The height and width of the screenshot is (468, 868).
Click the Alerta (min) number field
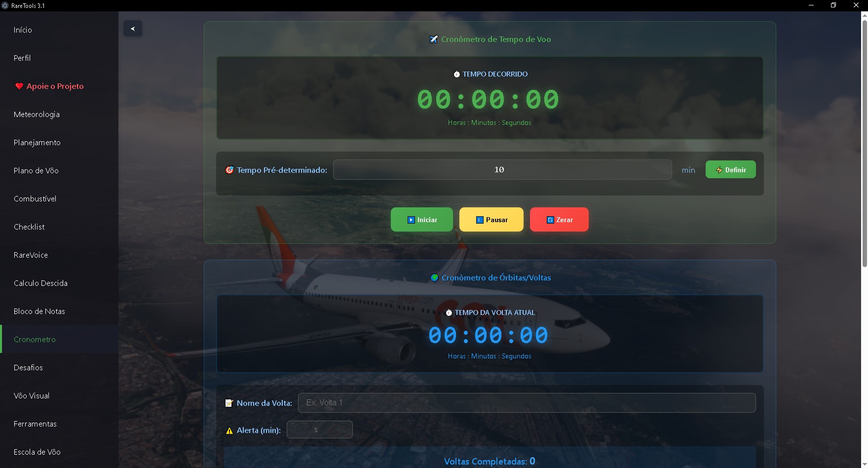tap(320, 429)
